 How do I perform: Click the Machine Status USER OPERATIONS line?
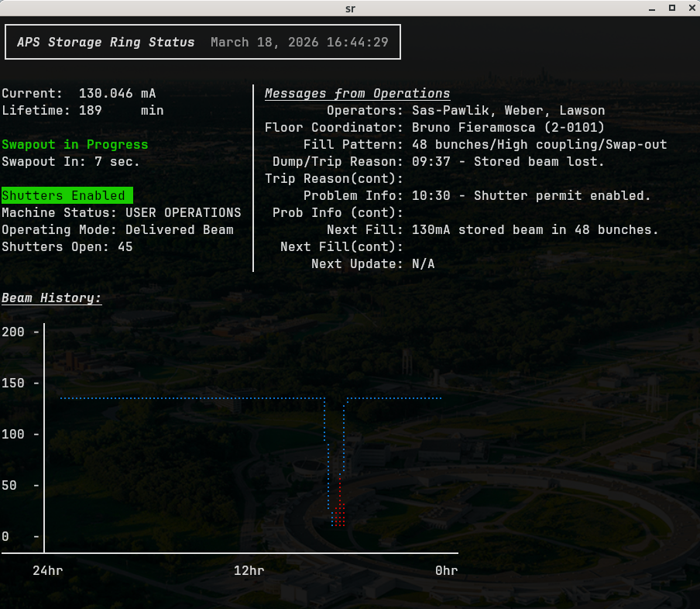121,212
